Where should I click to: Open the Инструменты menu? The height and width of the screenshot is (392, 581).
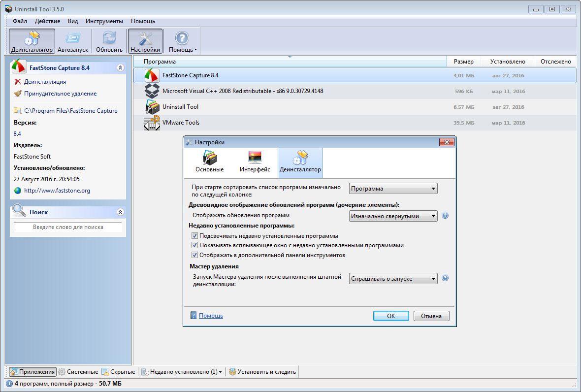pyautogui.click(x=104, y=21)
